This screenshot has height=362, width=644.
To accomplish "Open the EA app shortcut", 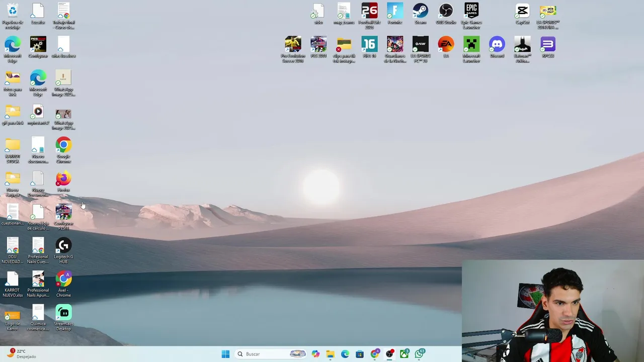I will tap(446, 47).
